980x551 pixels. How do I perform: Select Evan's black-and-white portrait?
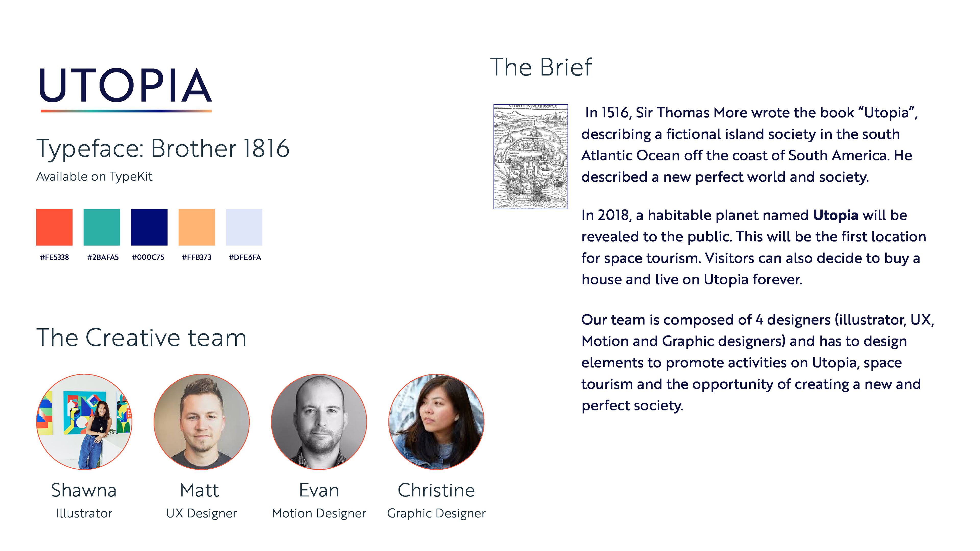(x=319, y=422)
